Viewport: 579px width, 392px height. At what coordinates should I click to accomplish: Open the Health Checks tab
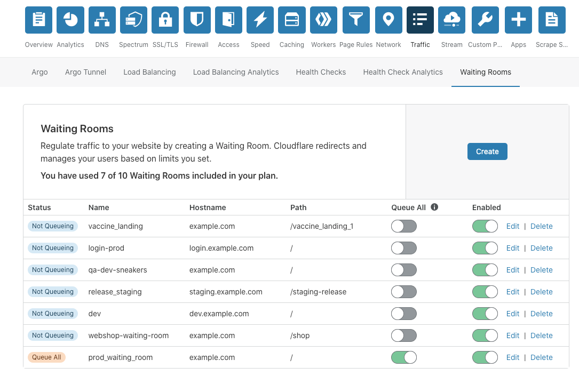click(321, 72)
